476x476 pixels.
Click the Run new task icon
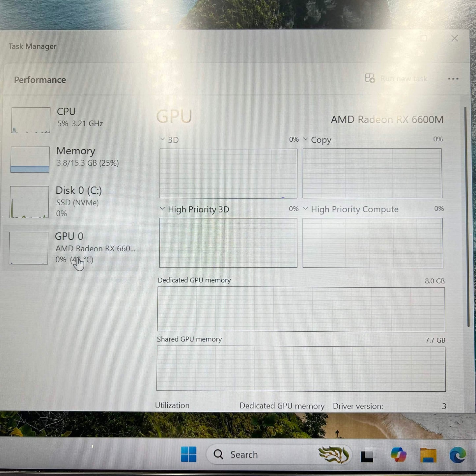pyautogui.click(x=370, y=78)
